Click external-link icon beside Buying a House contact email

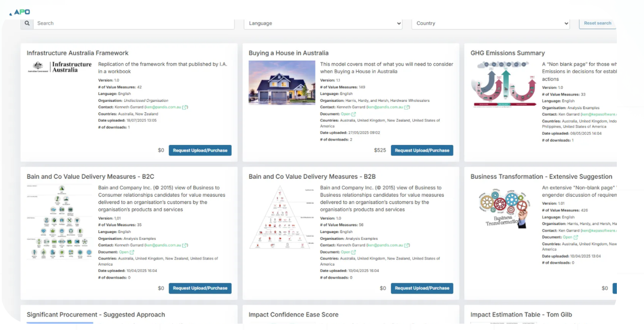coord(407,107)
